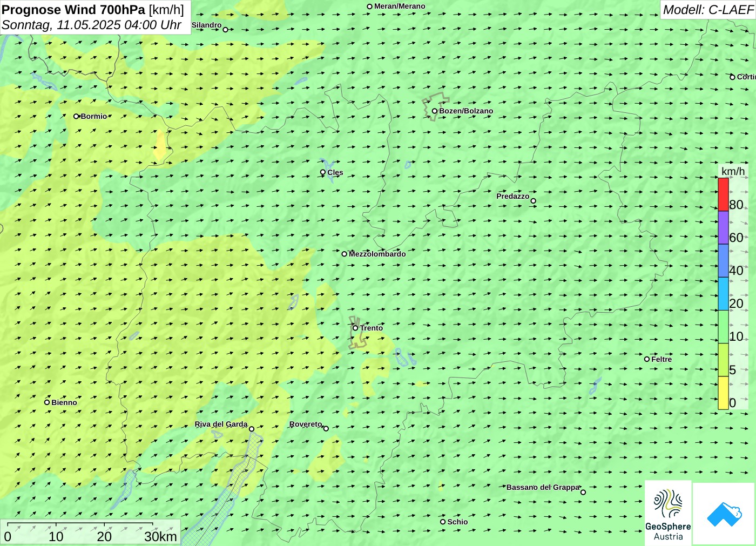Select the Feltre location label
Viewport: 756px width, 546px height.
click(x=661, y=359)
